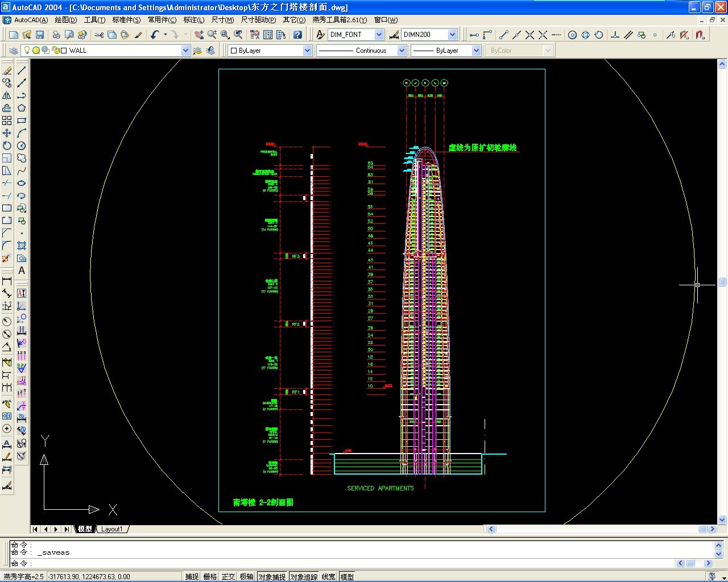Jump to first layout tab with arrow button

pyautogui.click(x=35, y=529)
